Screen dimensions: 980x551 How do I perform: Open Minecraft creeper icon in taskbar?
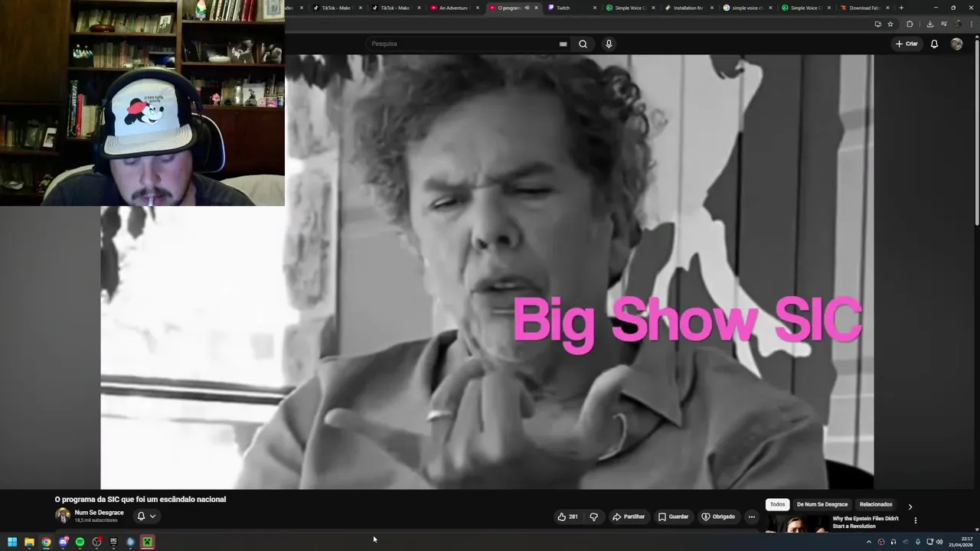(x=147, y=542)
